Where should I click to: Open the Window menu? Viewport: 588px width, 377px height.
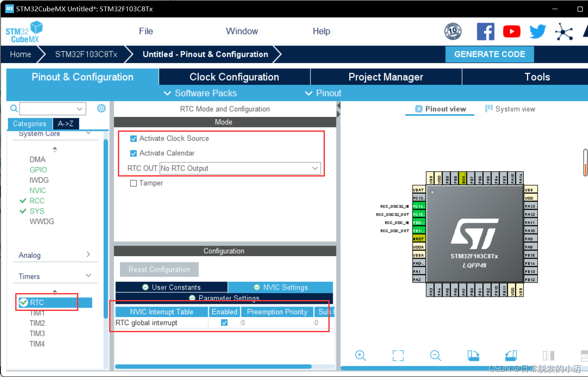pos(242,31)
